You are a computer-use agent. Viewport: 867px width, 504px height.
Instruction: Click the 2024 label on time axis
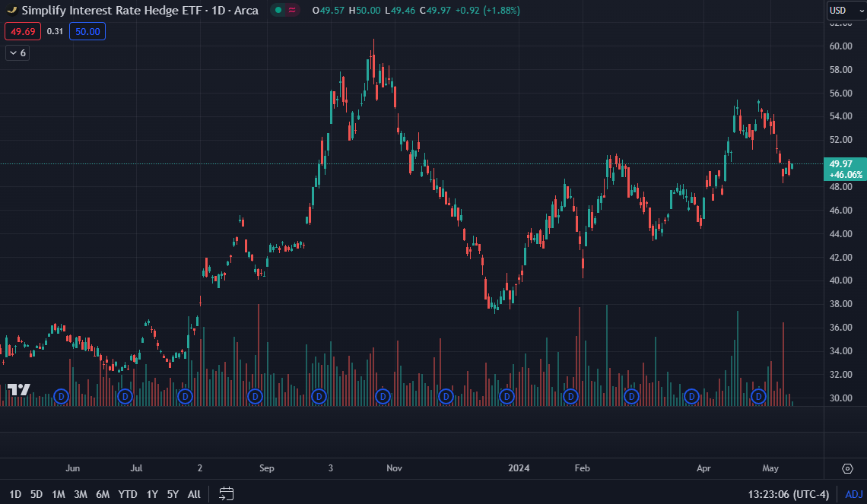click(x=519, y=468)
